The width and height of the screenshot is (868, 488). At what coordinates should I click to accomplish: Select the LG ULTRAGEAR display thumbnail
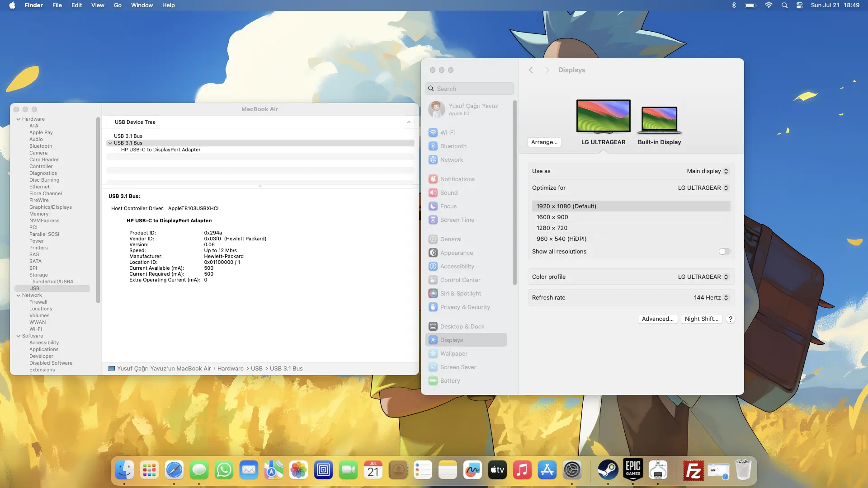(603, 117)
